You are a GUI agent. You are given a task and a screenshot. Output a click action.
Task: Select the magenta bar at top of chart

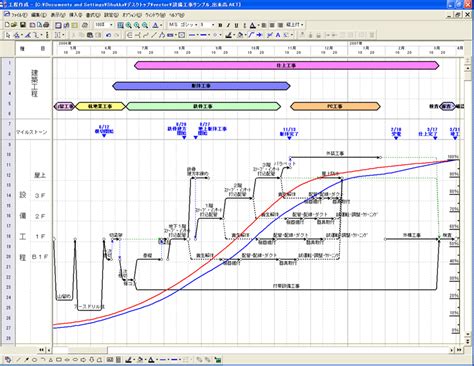coord(286,66)
